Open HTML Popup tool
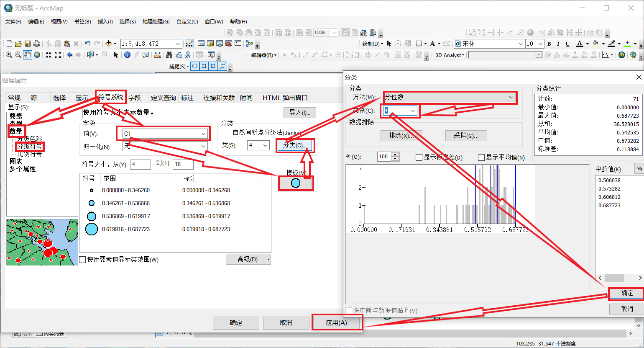The image size is (644, 348). pos(146,55)
